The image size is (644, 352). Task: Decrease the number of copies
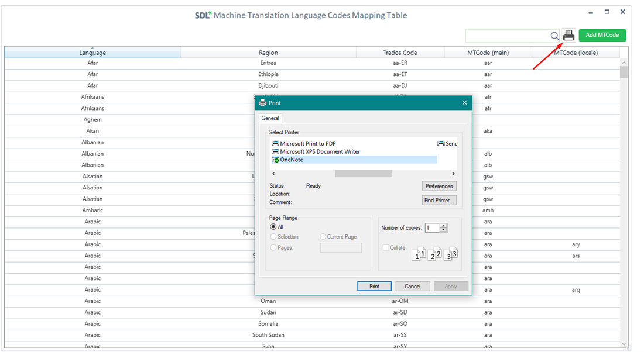point(443,230)
